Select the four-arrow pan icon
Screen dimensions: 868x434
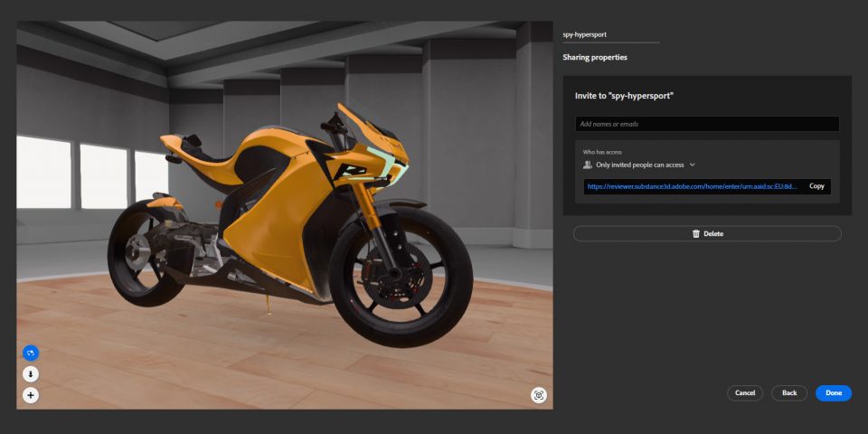tap(31, 395)
